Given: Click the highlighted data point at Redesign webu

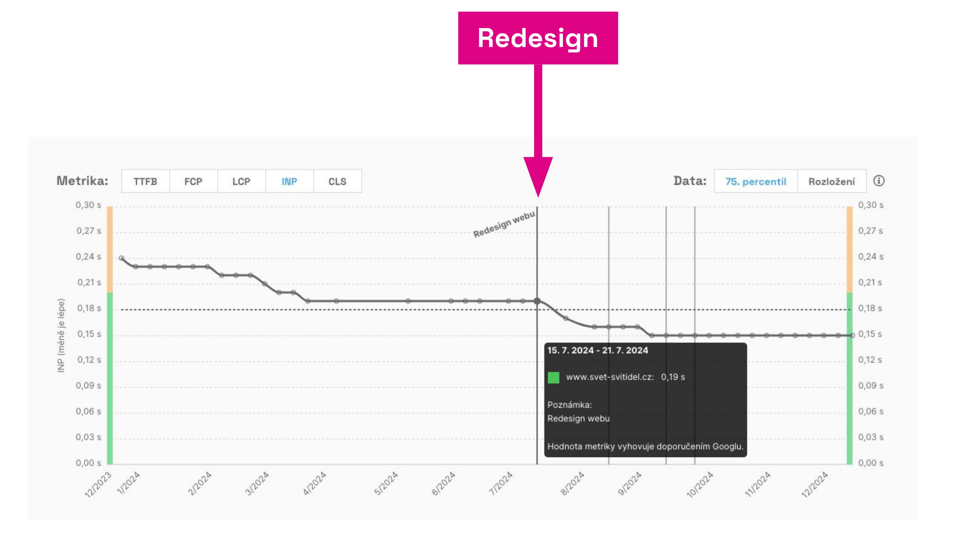Looking at the screenshot, I should click(x=537, y=301).
